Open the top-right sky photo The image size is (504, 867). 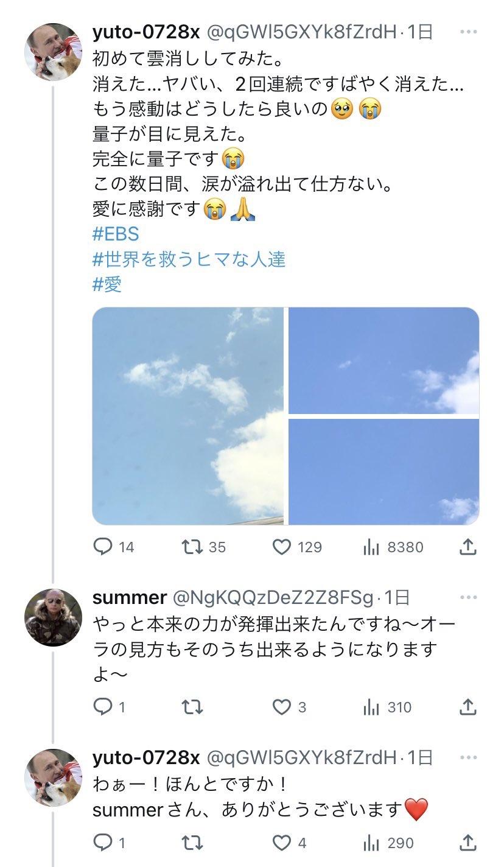click(383, 360)
